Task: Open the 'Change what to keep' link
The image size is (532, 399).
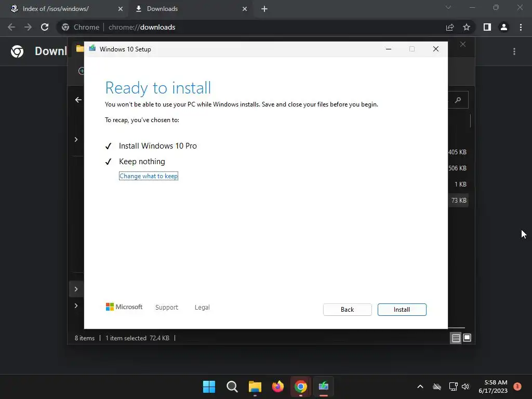Action: (x=149, y=176)
